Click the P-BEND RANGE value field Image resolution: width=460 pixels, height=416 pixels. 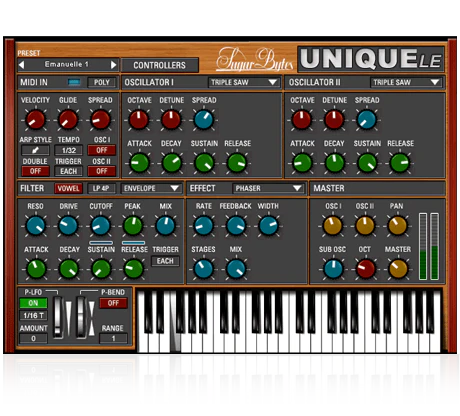[x=113, y=338]
